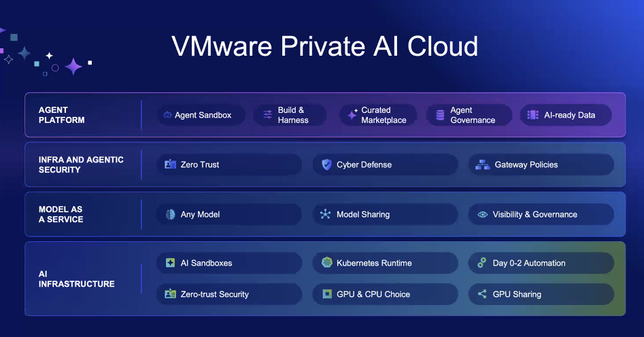Click the Build & Harness sliders icon

click(267, 115)
